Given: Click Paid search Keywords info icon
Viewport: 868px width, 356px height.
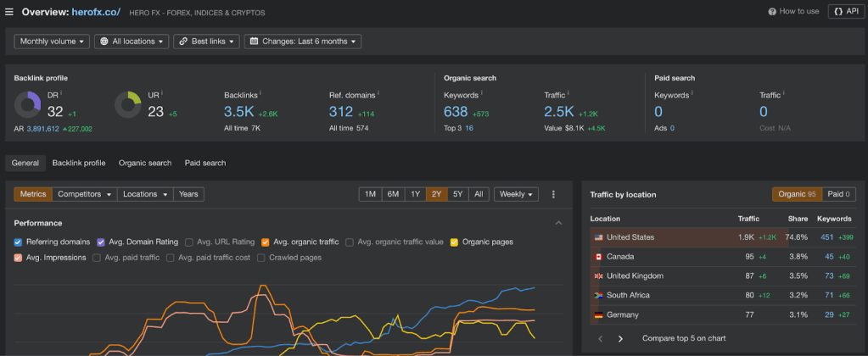Looking at the screenshot, I should [x=692, y=93].
